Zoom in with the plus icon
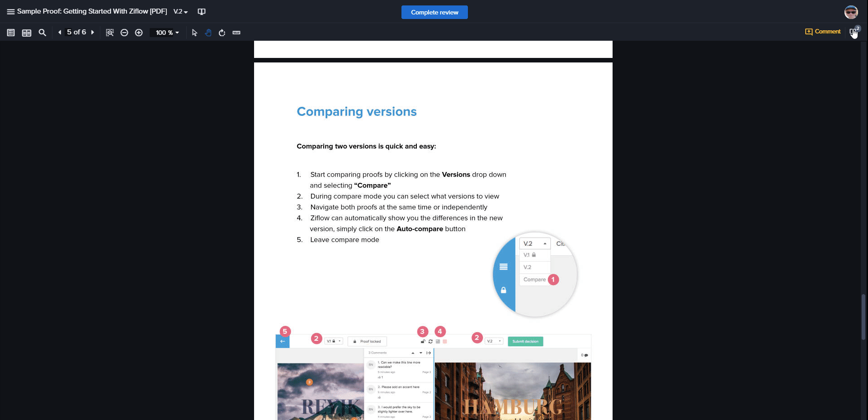 [x=139, y=33]
